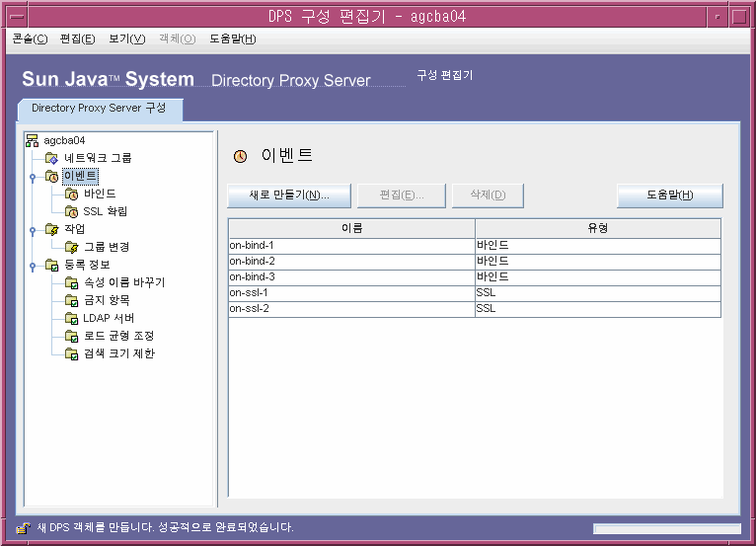
Task: Click the clock icon beside 이벤트 heading
Action: click(x=240, y=156)
